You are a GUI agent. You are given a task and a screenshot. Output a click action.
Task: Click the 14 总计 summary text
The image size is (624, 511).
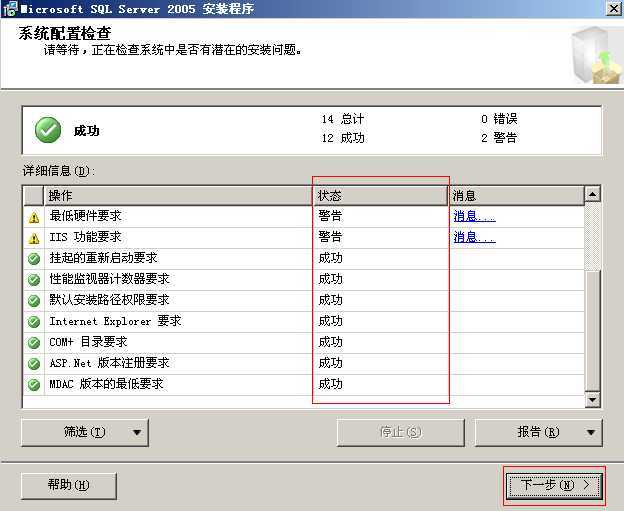[x=343, y=119]
